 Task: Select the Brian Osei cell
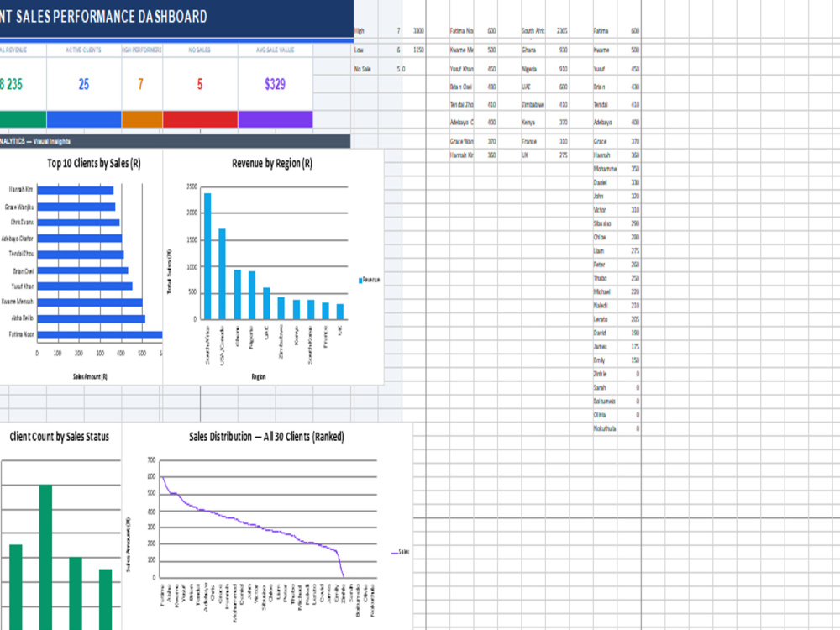pos(461,87)
